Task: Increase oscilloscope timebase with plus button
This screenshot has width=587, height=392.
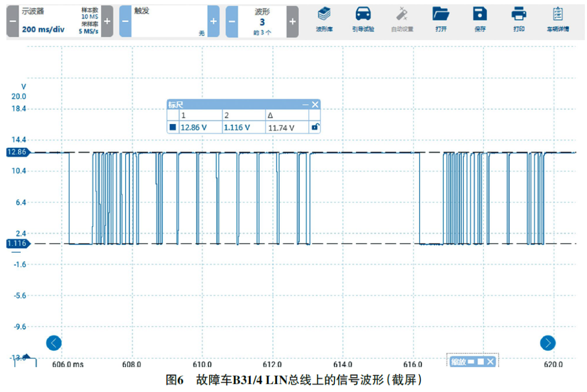Action: point(107,22)
